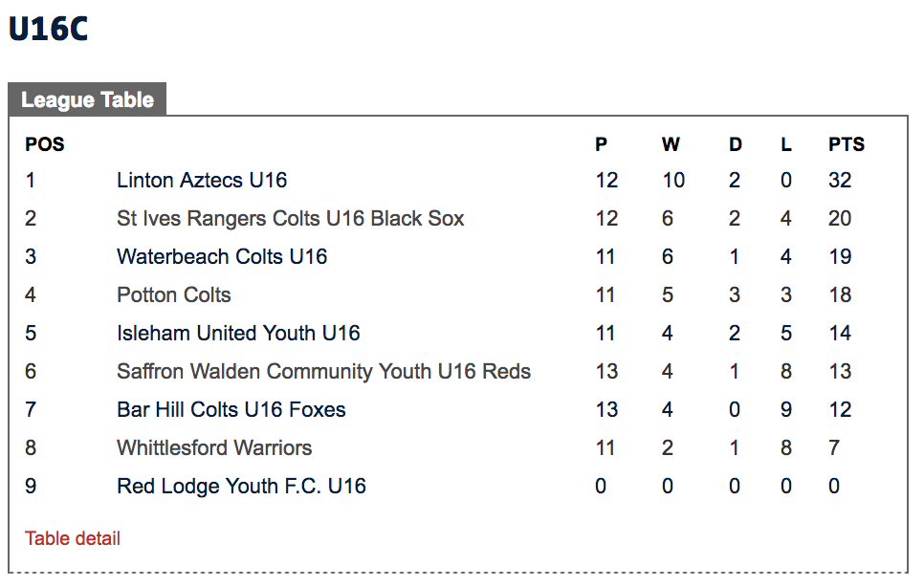
Task: Click the U16C division heading
Action: [49, 29]
